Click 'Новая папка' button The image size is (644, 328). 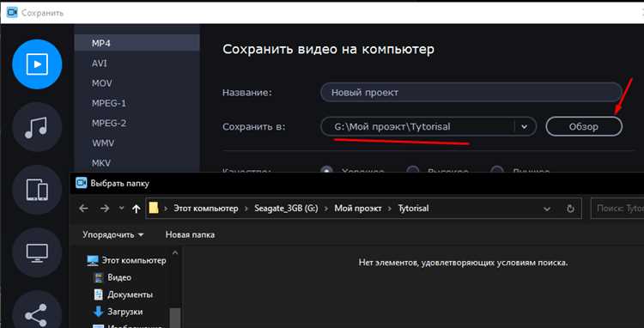190,234
